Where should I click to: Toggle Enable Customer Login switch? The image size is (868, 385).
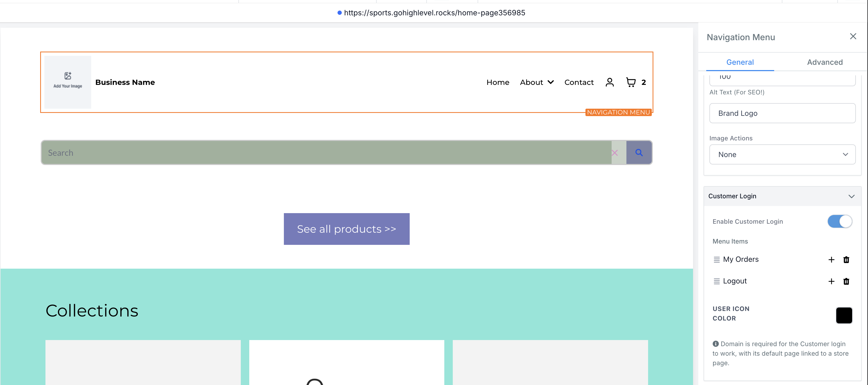[x=839, y=222]
